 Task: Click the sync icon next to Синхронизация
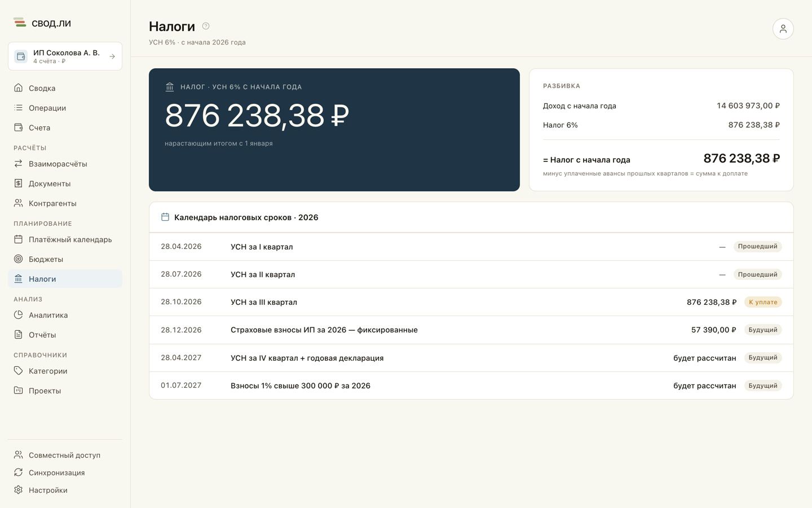tap(19, 472)
